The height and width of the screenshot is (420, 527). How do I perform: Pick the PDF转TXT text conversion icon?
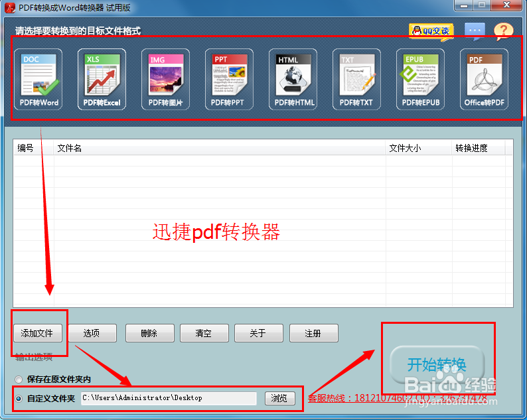[356, 80]
